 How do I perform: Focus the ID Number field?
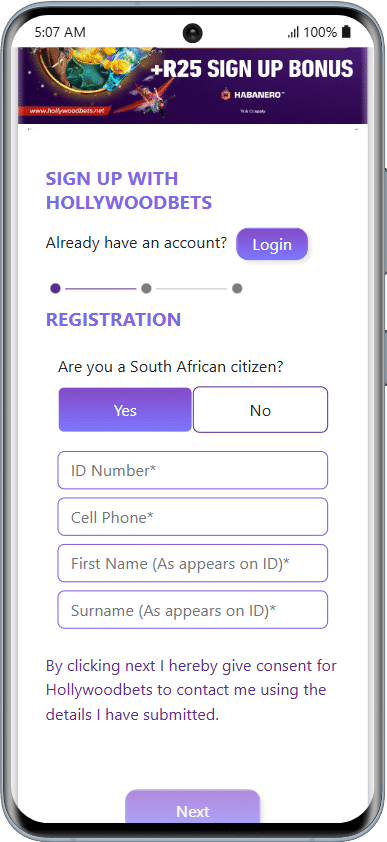(193, 470)
